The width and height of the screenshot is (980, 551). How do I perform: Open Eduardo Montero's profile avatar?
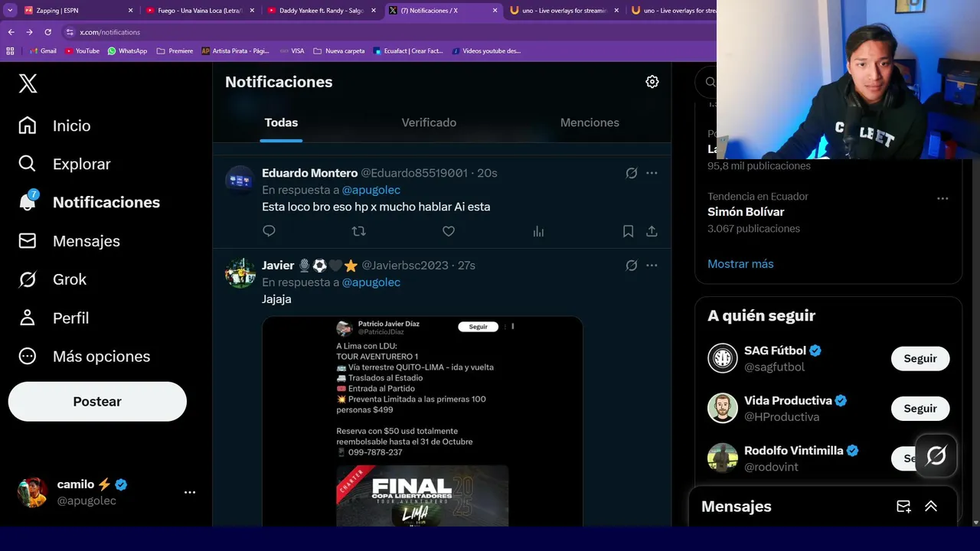point(240,181)
